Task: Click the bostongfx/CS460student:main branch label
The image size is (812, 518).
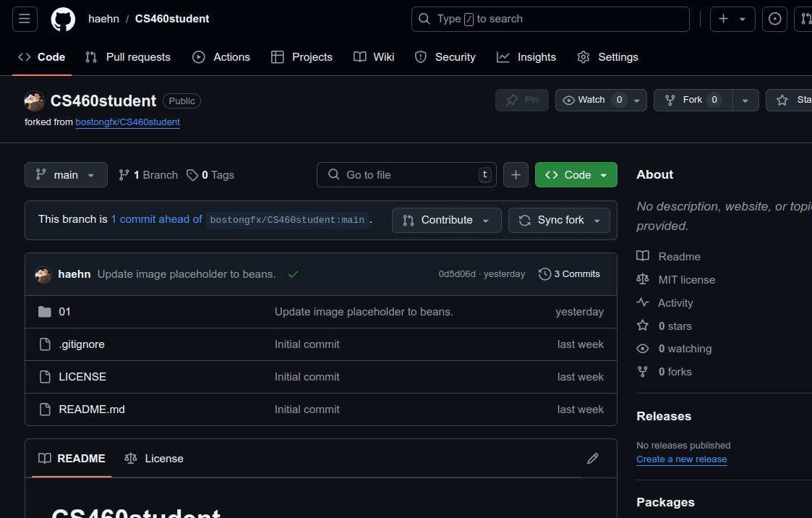Action: 287,220
